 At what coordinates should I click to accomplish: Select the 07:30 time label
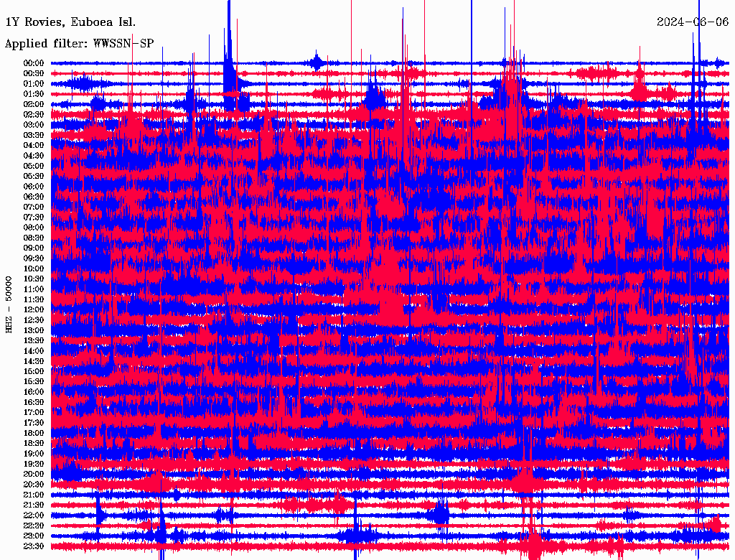pyautogui.click(x=34, y=217)
